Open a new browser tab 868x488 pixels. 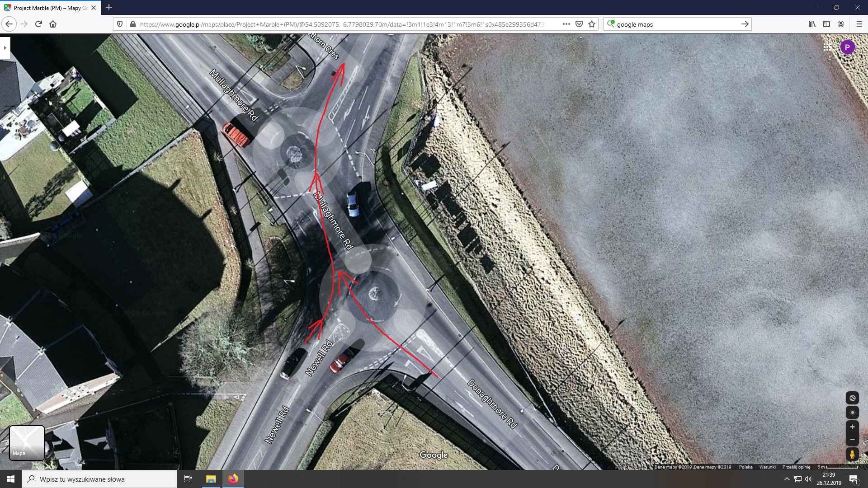coord(109,8)
